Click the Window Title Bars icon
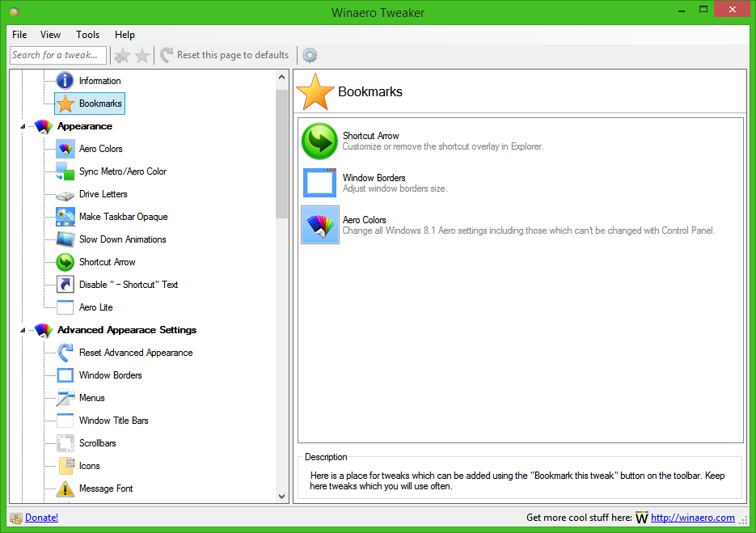 pos(65,421)
